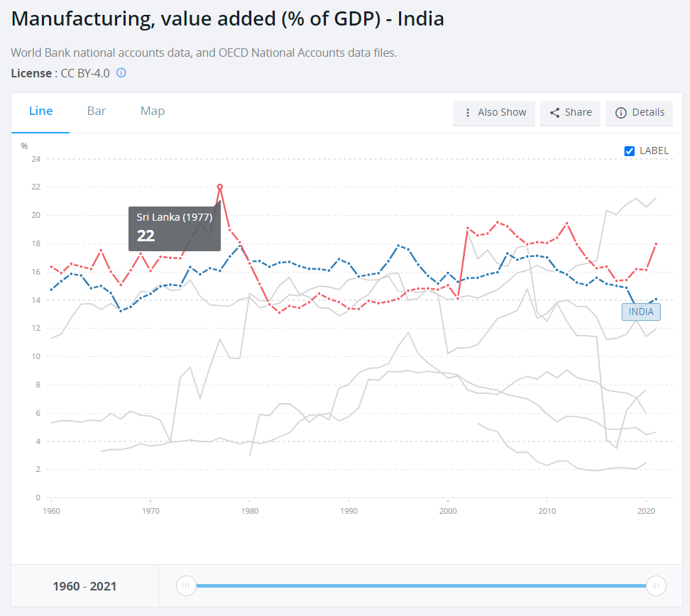Image resolution: width=690 pixels, height=616 pixels.
Task: Click the 1960 - 2021 range label
Action: 84,585
